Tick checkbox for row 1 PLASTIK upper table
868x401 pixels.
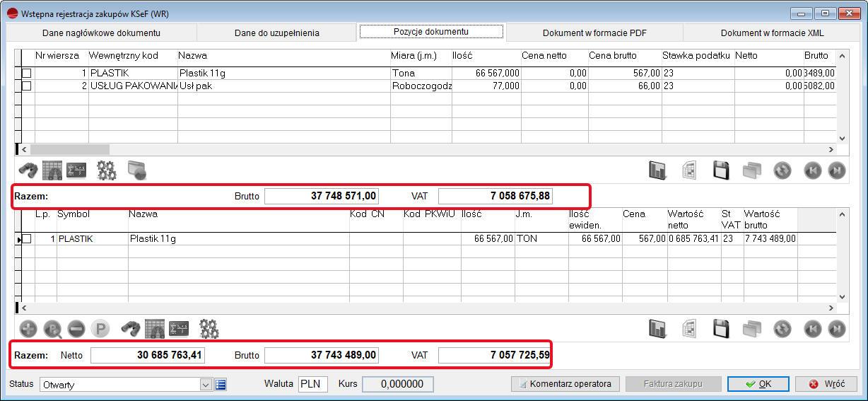(x=27, y=73)
